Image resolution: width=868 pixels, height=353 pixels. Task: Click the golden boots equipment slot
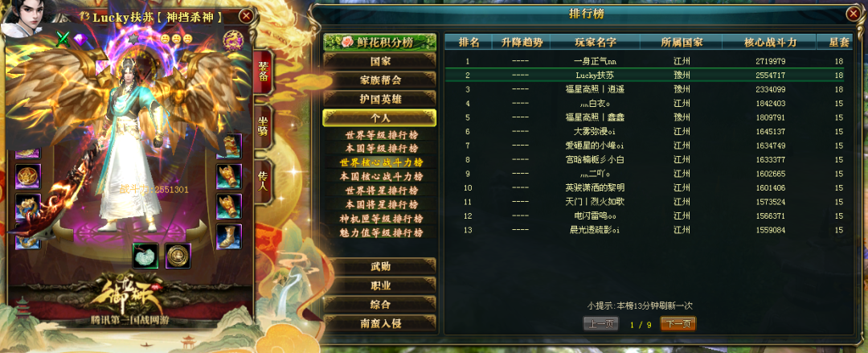pos(228,236)
